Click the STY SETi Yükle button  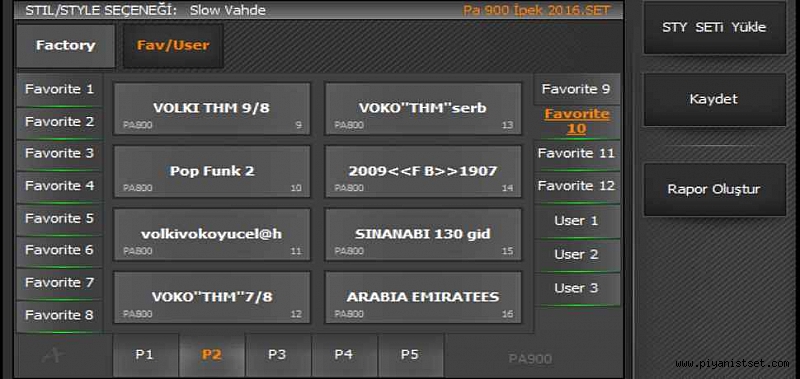click(x=714, y=28)
